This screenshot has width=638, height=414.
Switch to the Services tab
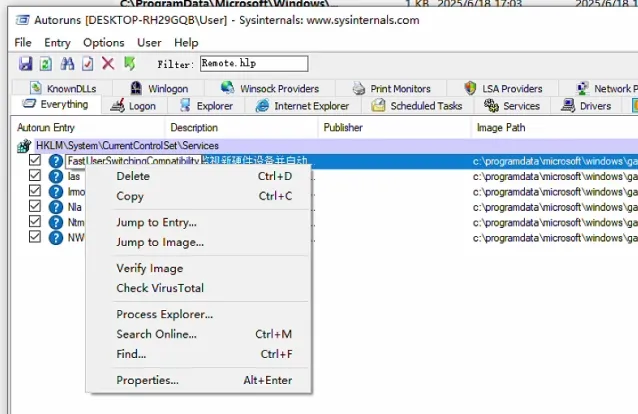coord(512,106)
